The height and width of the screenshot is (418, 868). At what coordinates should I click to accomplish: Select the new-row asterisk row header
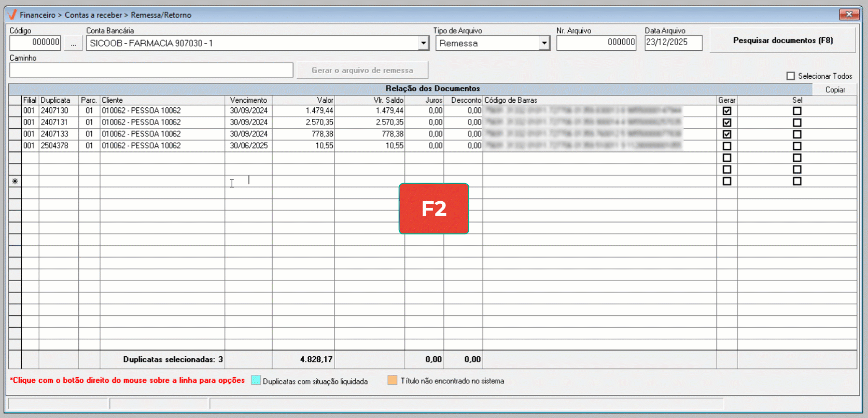tap(15, 181)
